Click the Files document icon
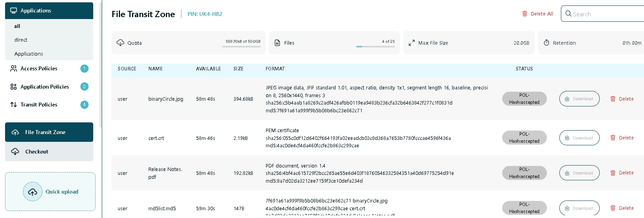Viewport: 644px width, 218px height. pyautogui.click(x=277, y=43)
